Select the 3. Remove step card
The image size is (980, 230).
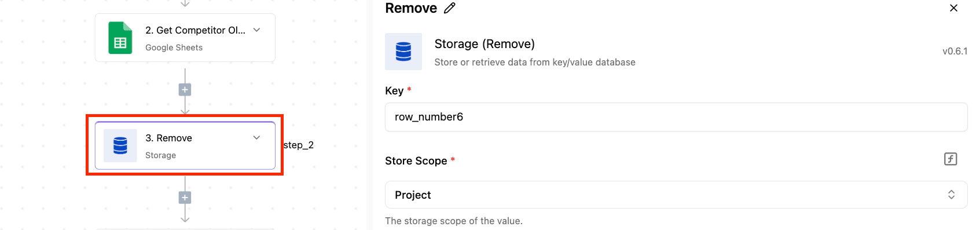[185, 145]
